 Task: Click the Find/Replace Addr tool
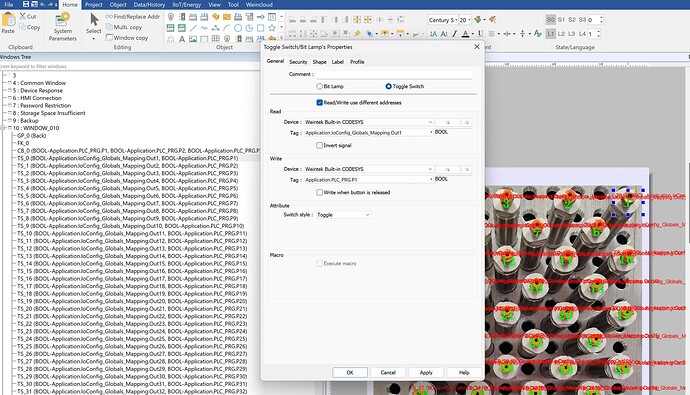click(132, 16)
